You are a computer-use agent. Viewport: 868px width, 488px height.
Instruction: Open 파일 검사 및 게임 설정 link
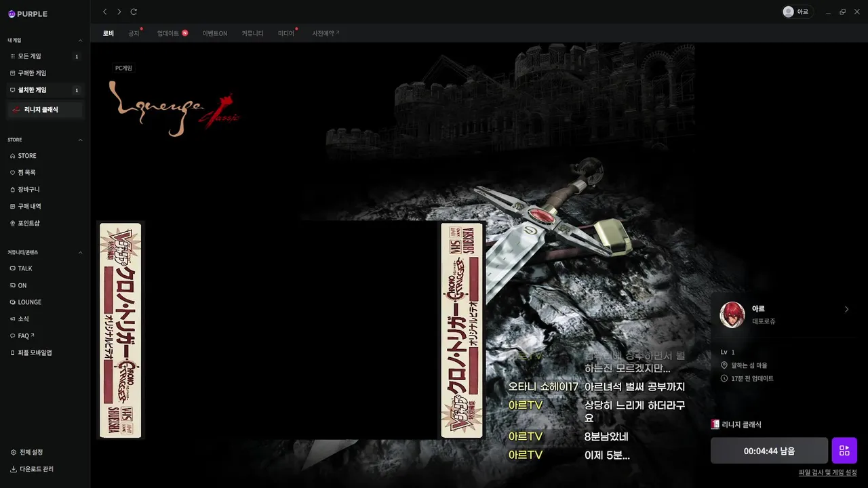[828, 472]
